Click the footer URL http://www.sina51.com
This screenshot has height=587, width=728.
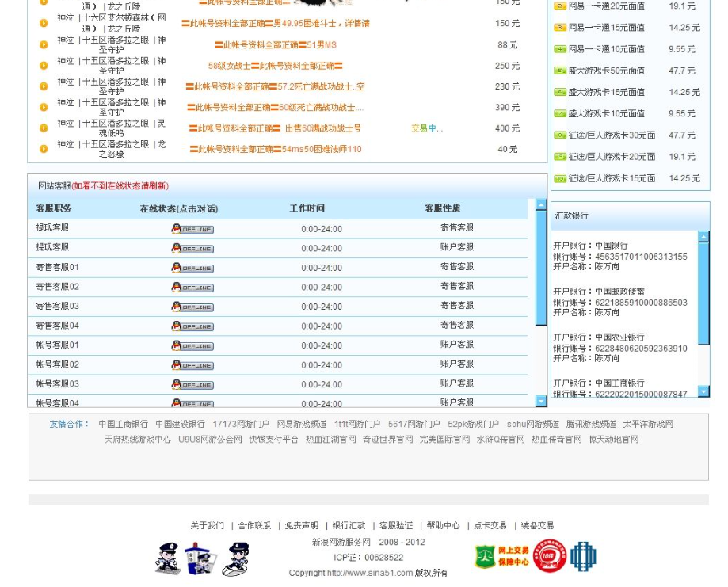pyautogui.click(x=370, y=573)
